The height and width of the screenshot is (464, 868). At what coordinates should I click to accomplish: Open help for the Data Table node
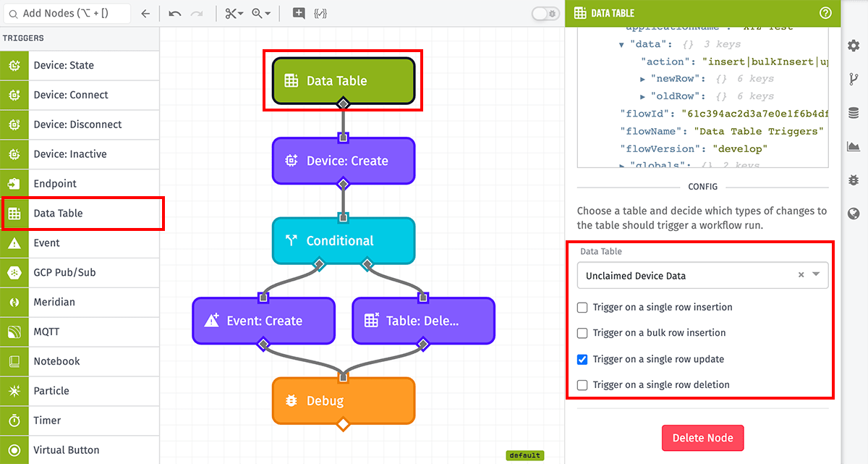tap(825, 13)
